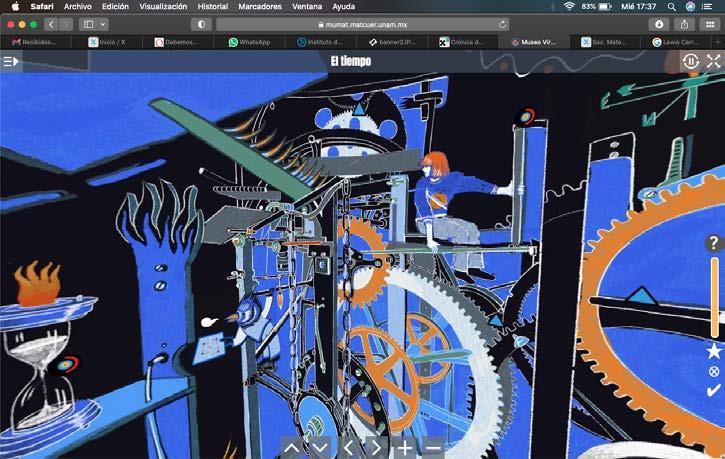Viewport: 725px width, 459px height.
Task: Pause the virtual tour autoplay
Action: pos(691,61)
